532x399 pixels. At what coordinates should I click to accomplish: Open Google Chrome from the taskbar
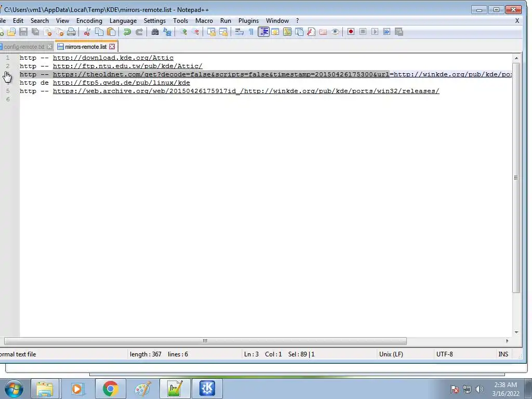111,389
